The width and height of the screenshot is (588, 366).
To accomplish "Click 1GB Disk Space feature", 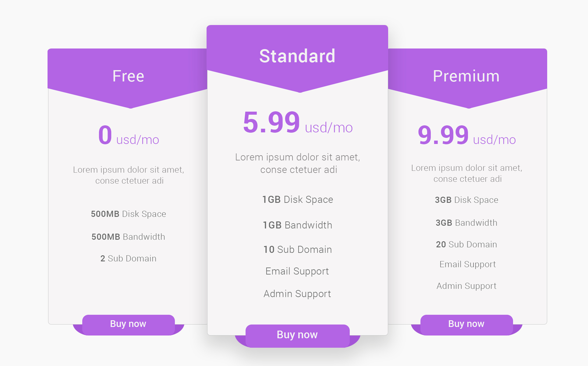I will click(x=298, y=199).
